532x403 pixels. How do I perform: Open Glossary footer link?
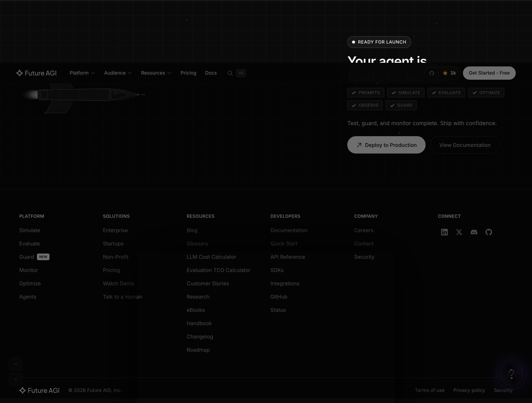point(197,243)
